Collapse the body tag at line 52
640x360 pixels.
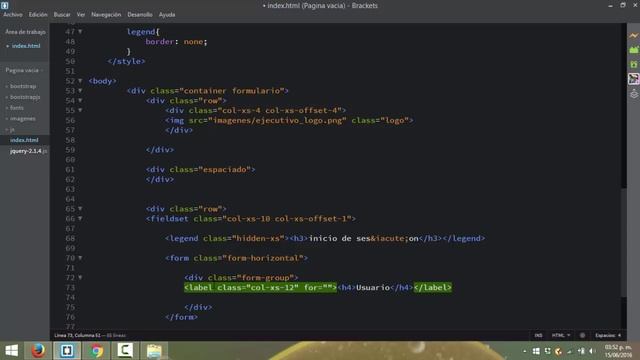80,81
